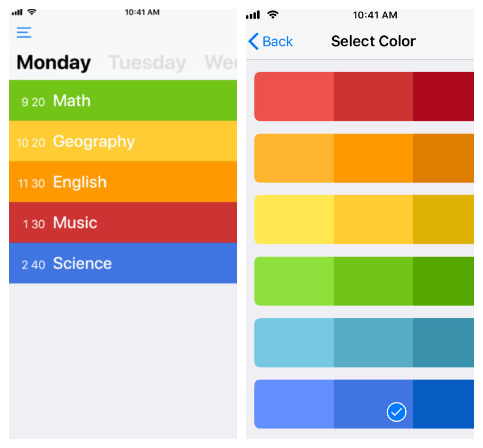Click the cellular signal bars in the Select Color status bar
The height and width of the screenshot is (448, 483).
253,15
